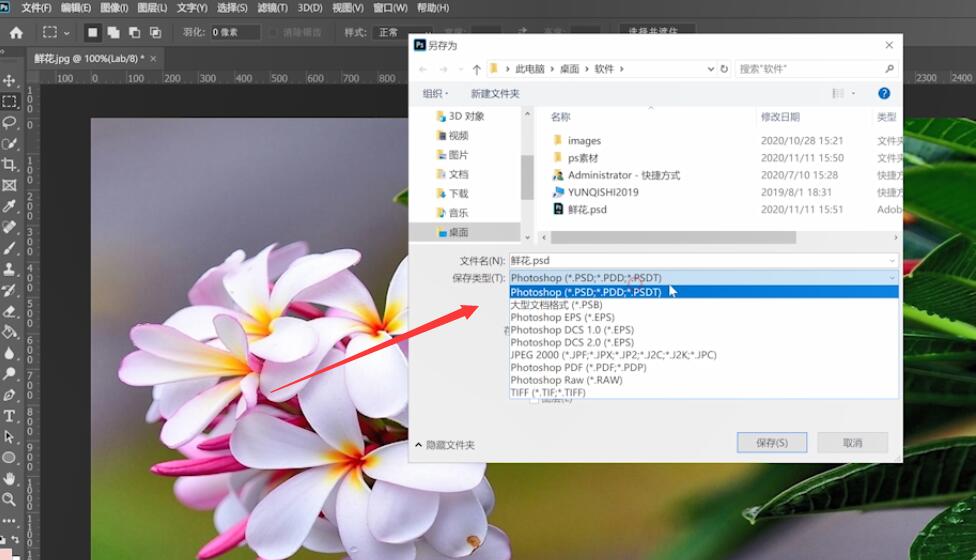
Task: Choose Subtract from Selection mode icon
Action: tap(134, 32)
